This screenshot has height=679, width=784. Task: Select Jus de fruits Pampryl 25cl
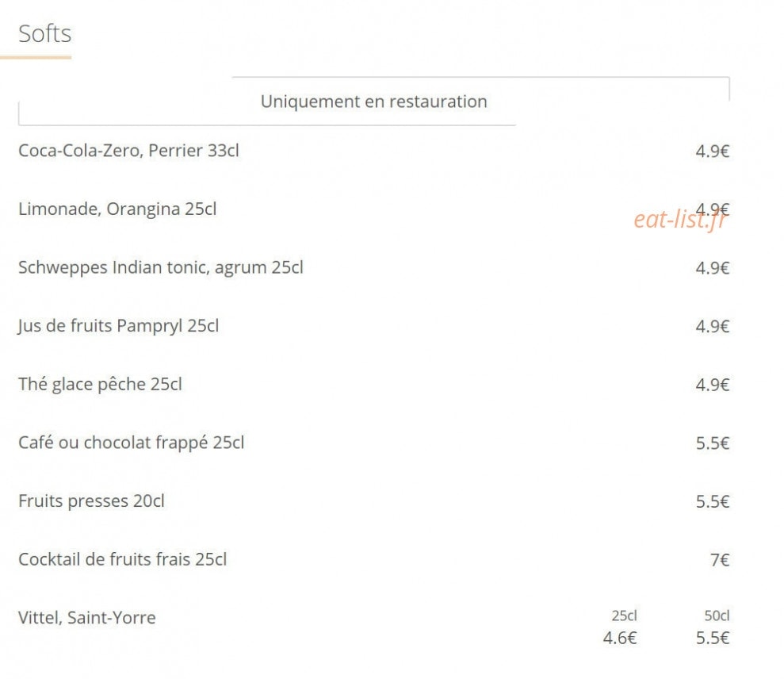(x=118, y=326)
